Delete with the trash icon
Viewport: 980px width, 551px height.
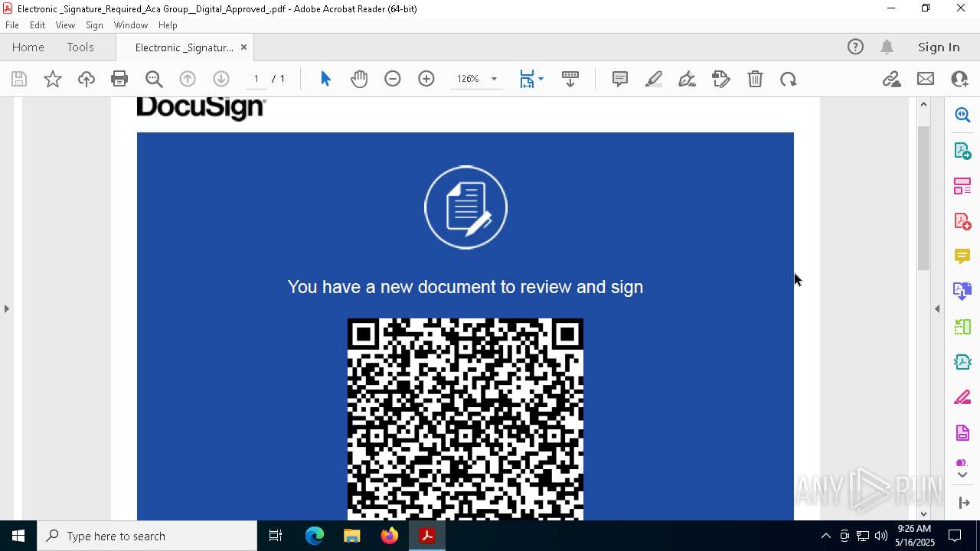coord(755,79)
